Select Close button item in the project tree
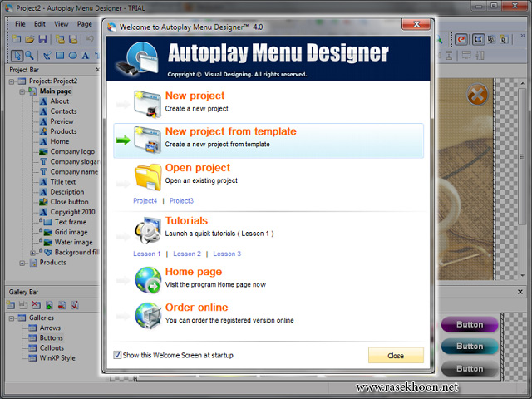The image size is (532, 399). pos(69,202)
